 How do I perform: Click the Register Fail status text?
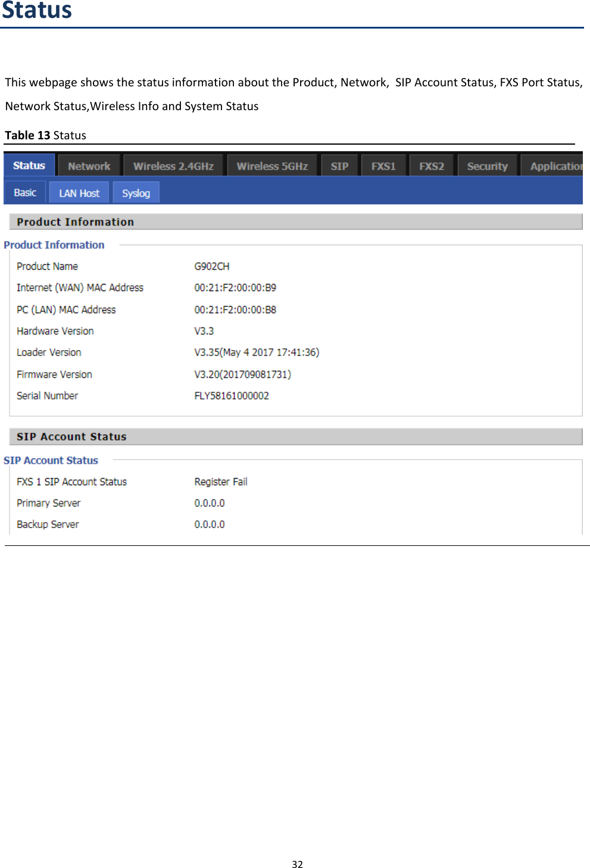tap(220, 481)
